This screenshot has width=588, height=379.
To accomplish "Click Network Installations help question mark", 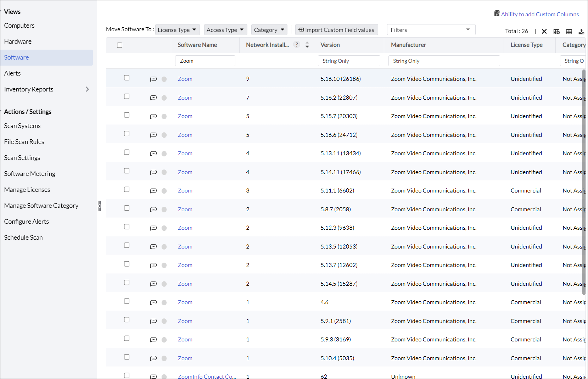I will pyautogui.click(x=297, y=45).
